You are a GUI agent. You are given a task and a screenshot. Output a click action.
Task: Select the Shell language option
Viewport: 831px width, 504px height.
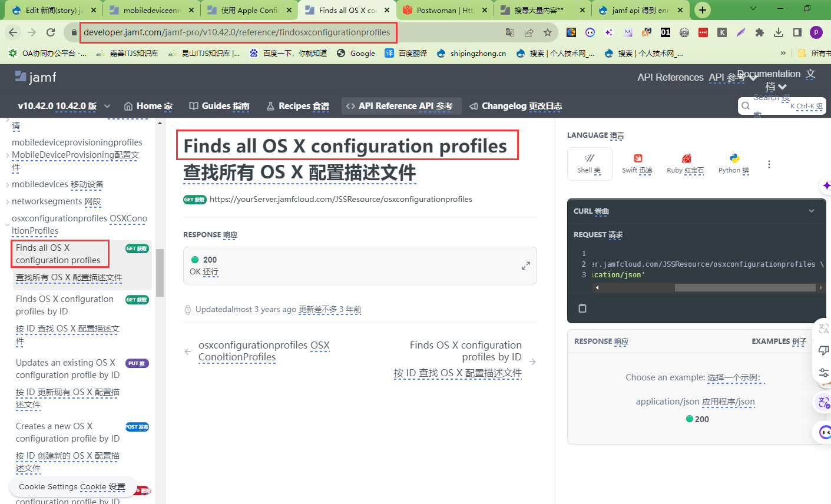tap(590, 163)
